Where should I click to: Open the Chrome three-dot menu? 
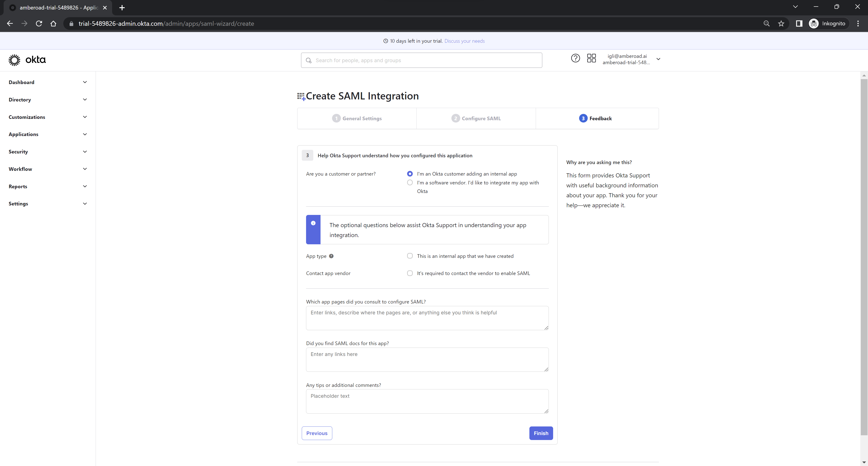[858, 24]
